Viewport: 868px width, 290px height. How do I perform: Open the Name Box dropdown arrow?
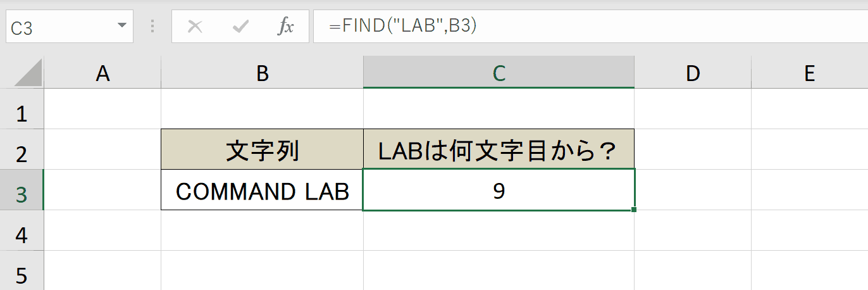point(121,27)
